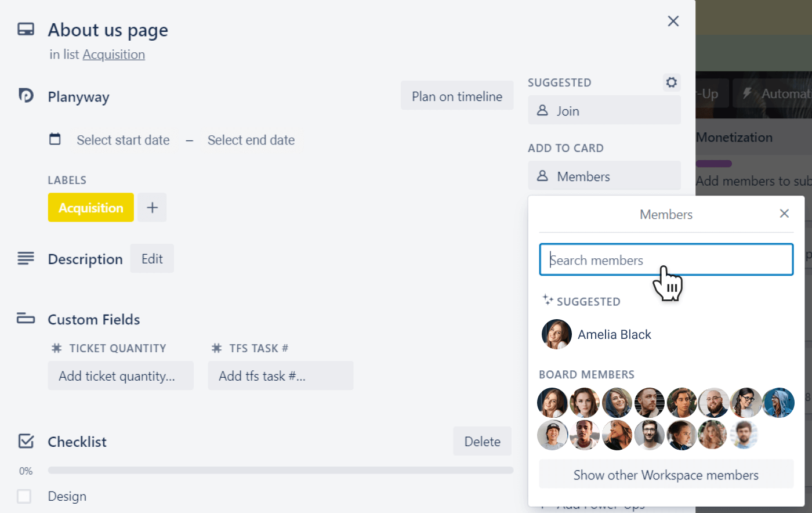This screenshot has height=513, width=812.
Task: Click the Plan on timeline button
Action: point(457,96)
